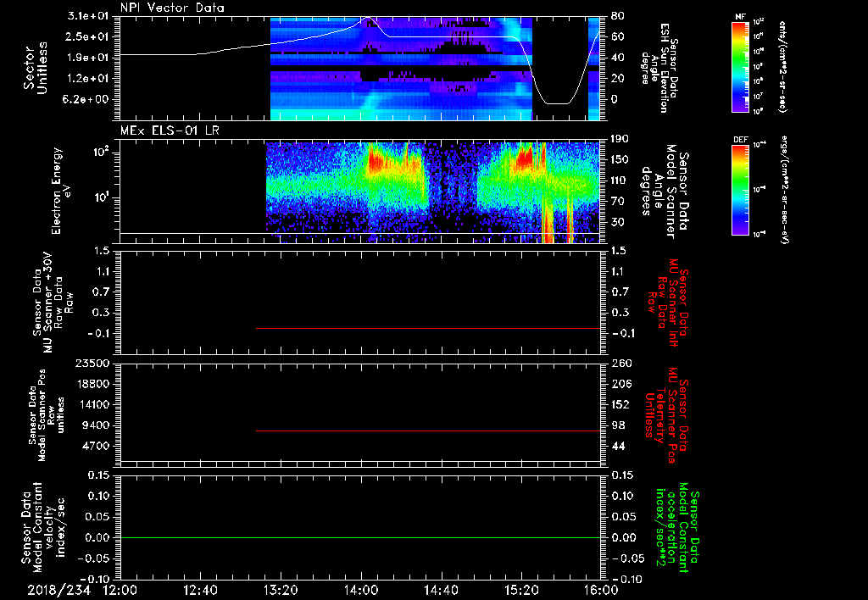Click the green "Model Constant acceleration" axis label
This screenshot has width=868, height=600.
[677, 527]
